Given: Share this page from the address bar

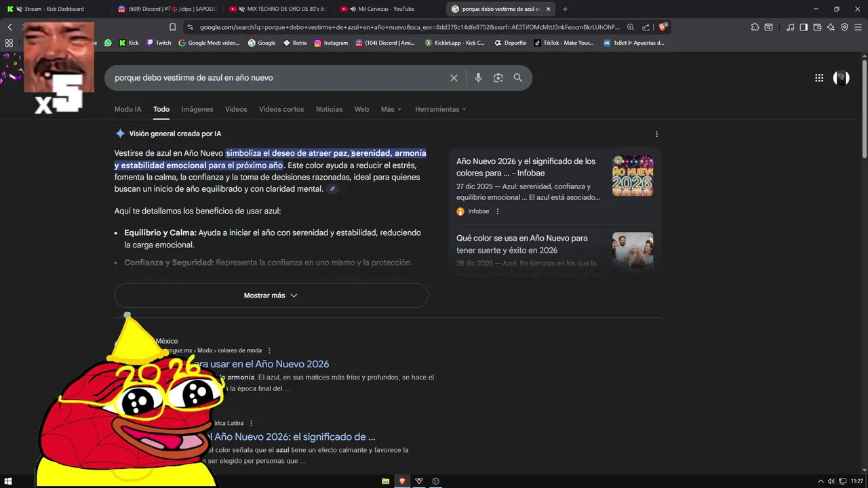Looking at the screenshot, I should click(x=646, y=27).
